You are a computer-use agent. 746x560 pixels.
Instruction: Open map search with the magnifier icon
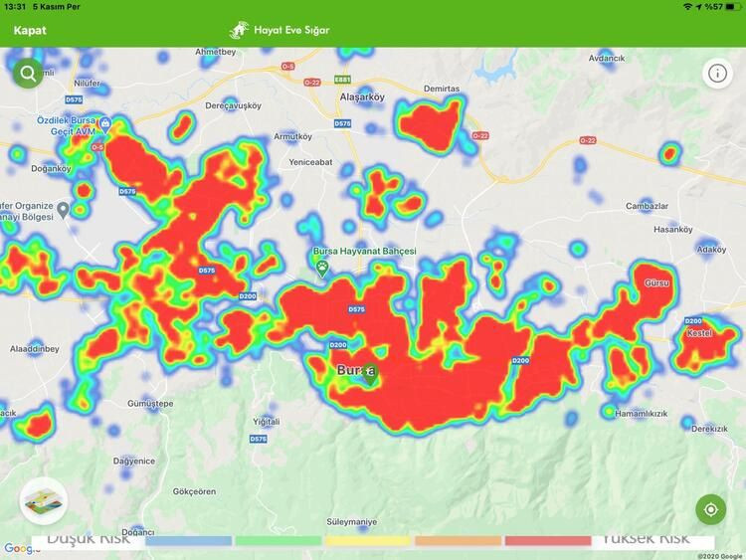pyautogui.click(x=28, y=73)
